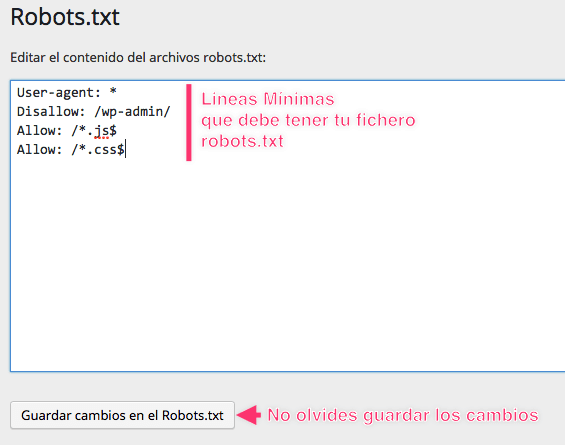Click the 'Robots.txt' page heading

[x=65, y=17]
